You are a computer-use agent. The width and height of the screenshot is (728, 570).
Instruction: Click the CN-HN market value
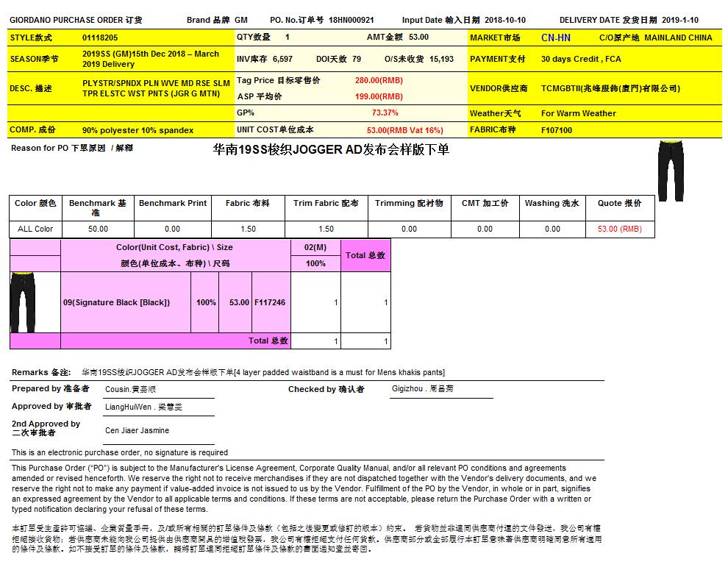(x=555, y=38)
